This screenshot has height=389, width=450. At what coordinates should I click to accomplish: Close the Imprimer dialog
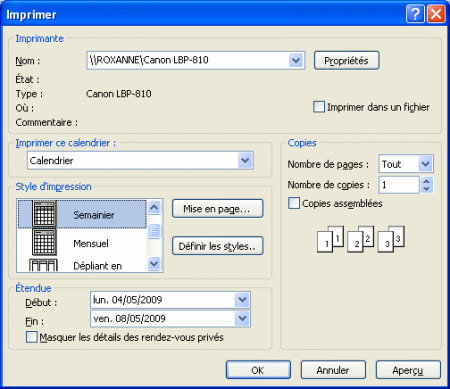tap(436, 14)
